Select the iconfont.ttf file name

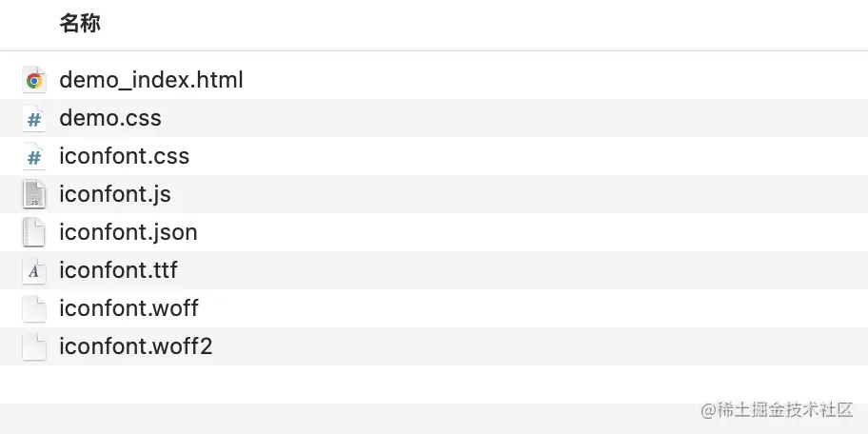click(118, 270)
